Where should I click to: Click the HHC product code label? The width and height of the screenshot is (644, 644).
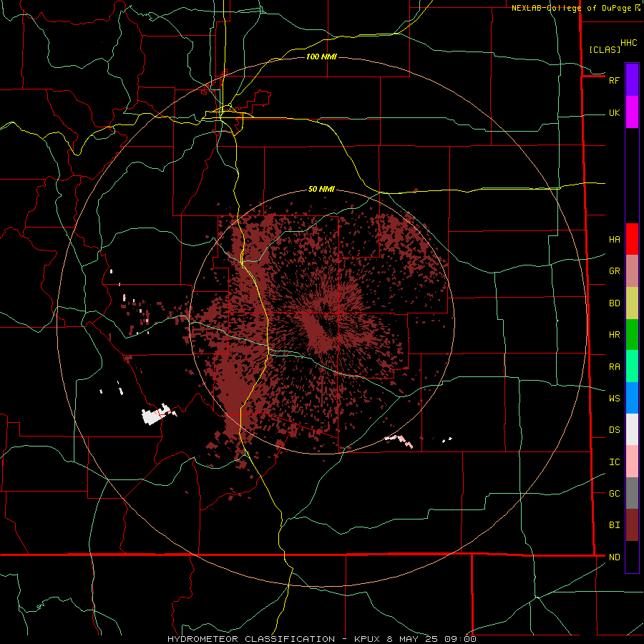pos(628,43)
